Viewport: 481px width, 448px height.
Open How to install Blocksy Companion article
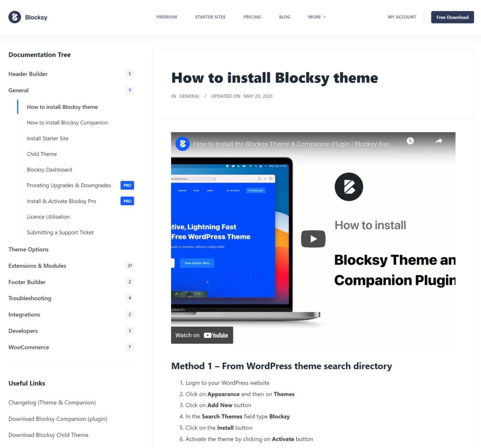point(67,123)
